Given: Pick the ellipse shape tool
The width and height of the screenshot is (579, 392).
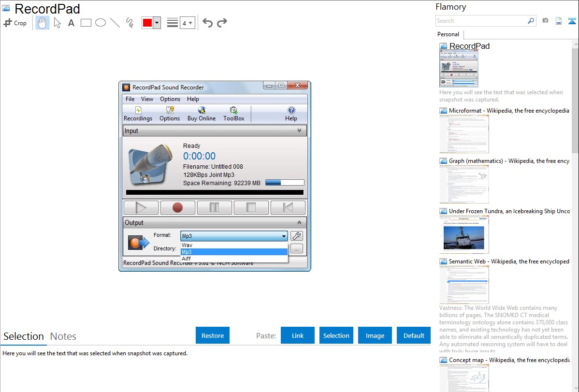Looking at the screenshot, I should click(101, 23).
